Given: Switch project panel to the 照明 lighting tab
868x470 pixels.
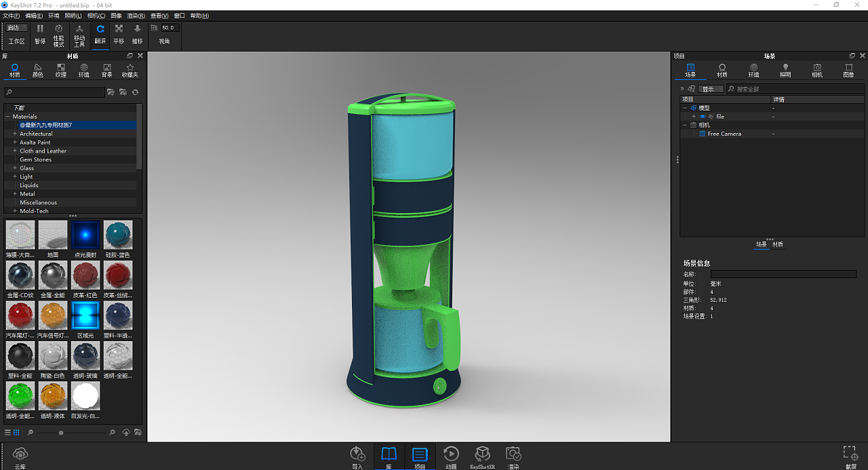Looking at the screenshot, I should point(785,71).
